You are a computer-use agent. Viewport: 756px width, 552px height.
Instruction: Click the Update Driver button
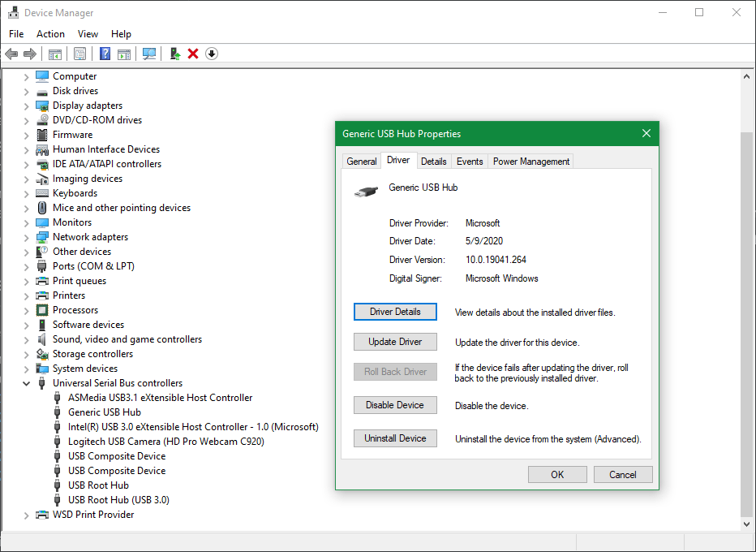tap(395, 342)
